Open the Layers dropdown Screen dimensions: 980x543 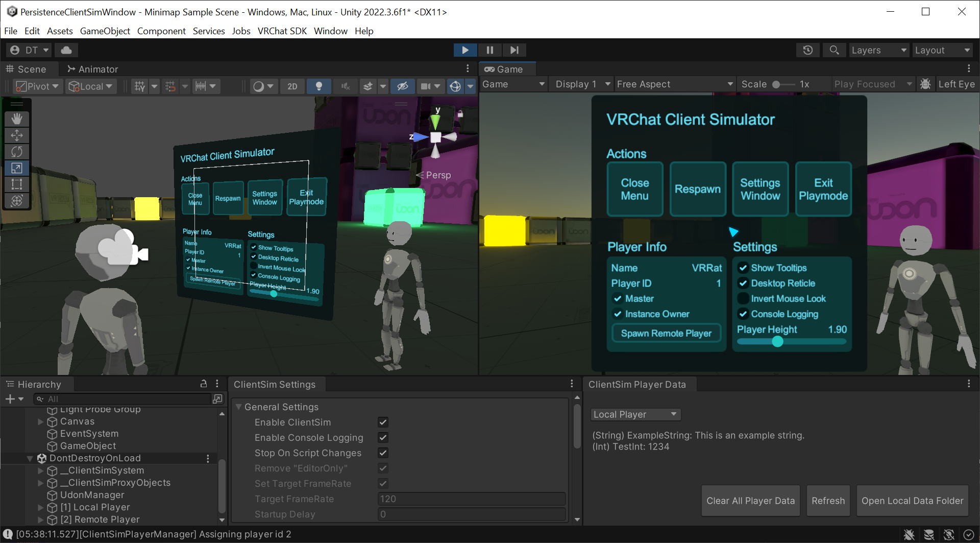click(879, 50)
